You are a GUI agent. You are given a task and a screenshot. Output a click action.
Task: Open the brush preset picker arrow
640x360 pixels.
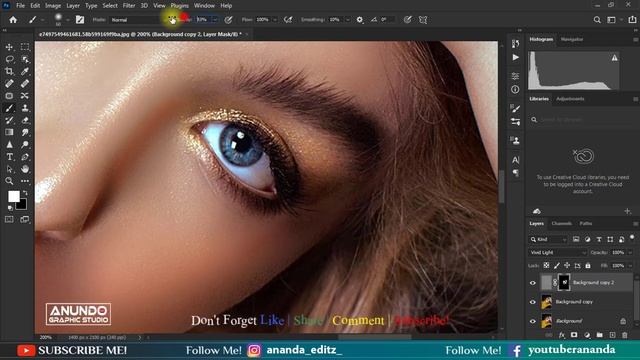[67, 20]
